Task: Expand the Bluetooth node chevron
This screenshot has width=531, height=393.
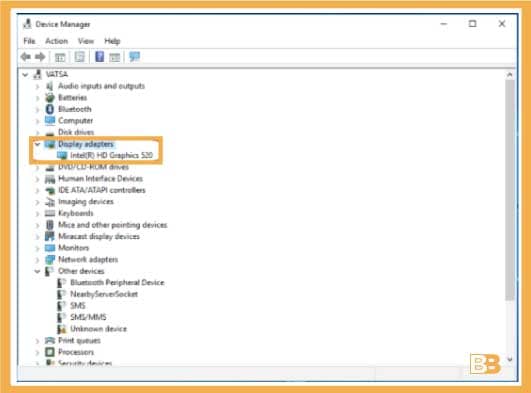Action: (37, 109)
